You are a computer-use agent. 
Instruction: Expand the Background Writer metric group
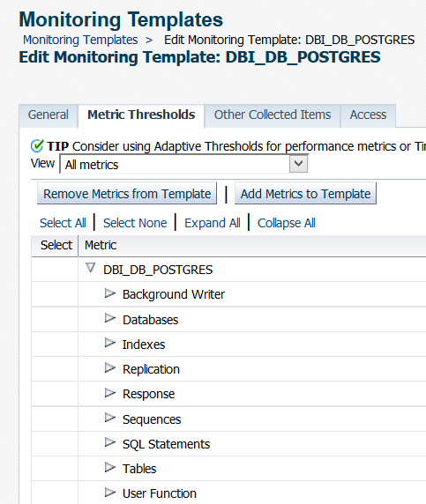tap(110, 293)
